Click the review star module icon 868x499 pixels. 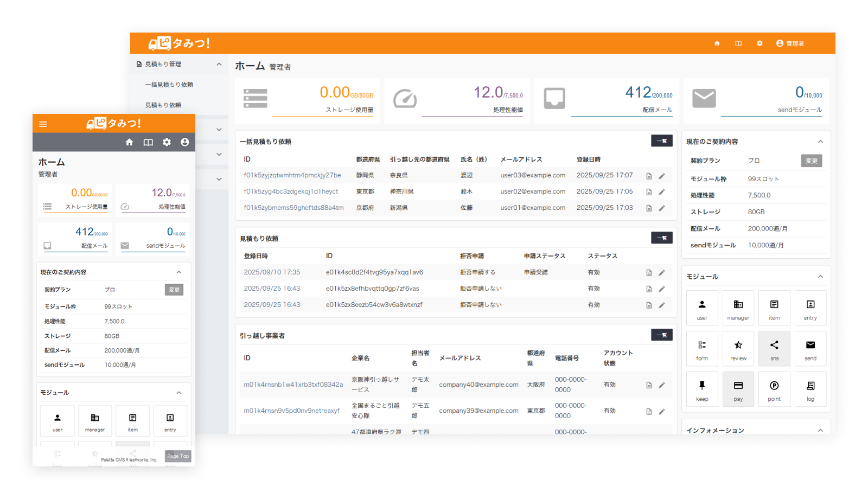click(738, 348)
